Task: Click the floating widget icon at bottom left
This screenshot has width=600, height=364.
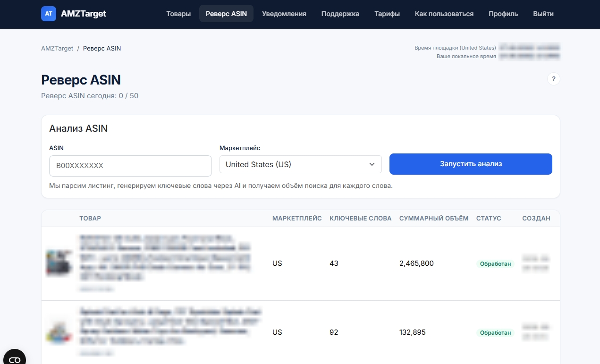Action: [x=14, y=360]
